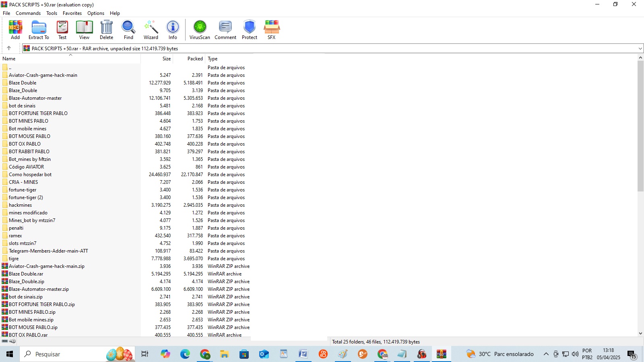Click the drive icon in status bar
The height and width of the screenshot is (362, 644).
click(x=5, y=341)
